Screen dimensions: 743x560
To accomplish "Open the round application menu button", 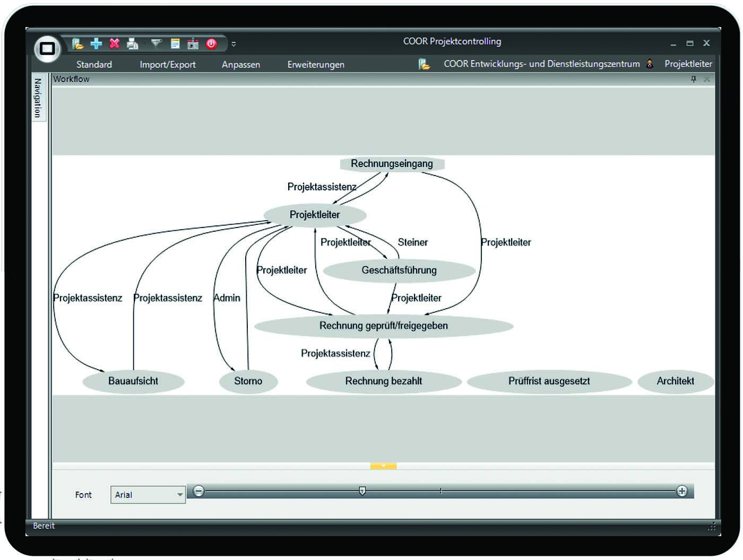I will point(47,49).
